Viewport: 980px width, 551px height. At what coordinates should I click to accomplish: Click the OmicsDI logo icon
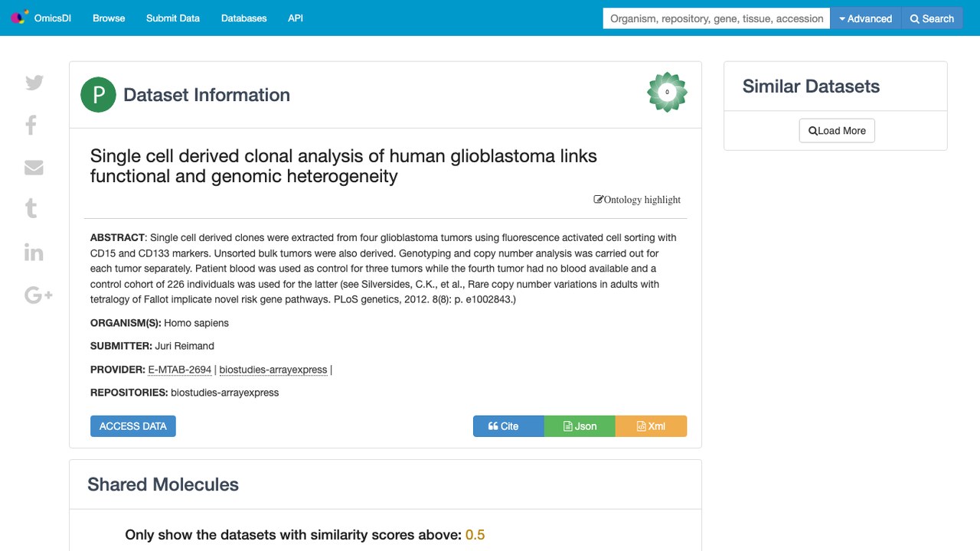pyautogui.click(x=19, y=18)
